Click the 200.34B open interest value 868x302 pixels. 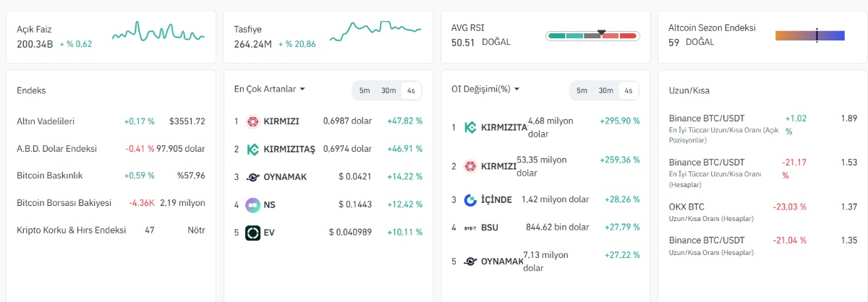[x=35, y=43]
